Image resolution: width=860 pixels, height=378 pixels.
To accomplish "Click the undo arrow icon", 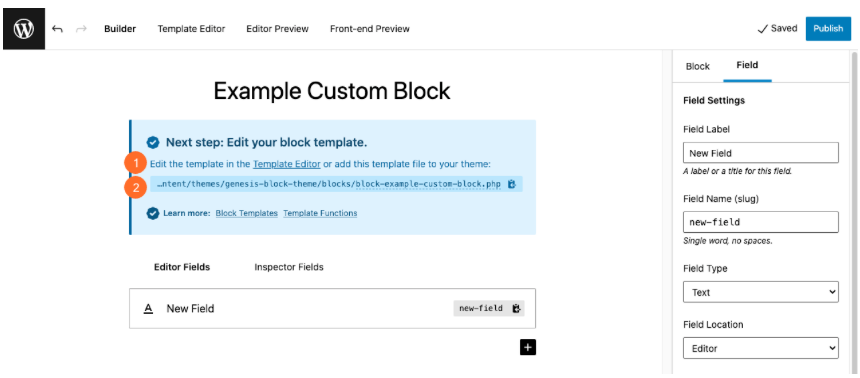I will pyautogui.click(x=57, y=29).
